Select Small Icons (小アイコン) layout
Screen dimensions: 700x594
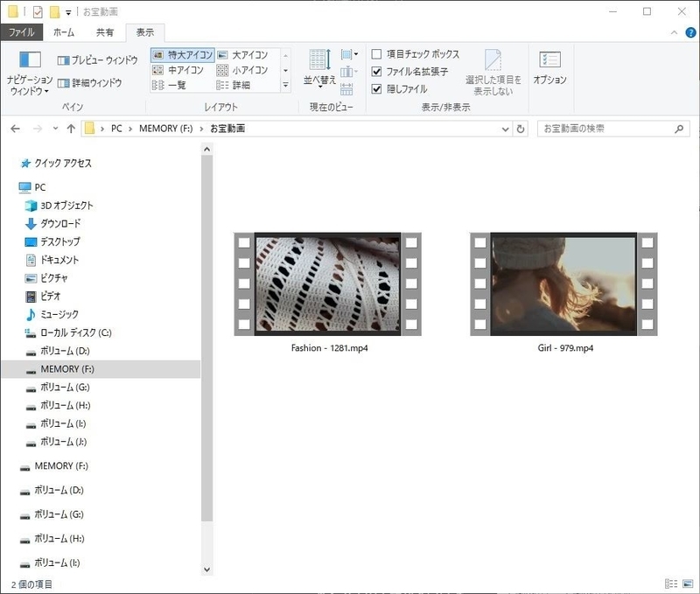(x=242, y=70)
